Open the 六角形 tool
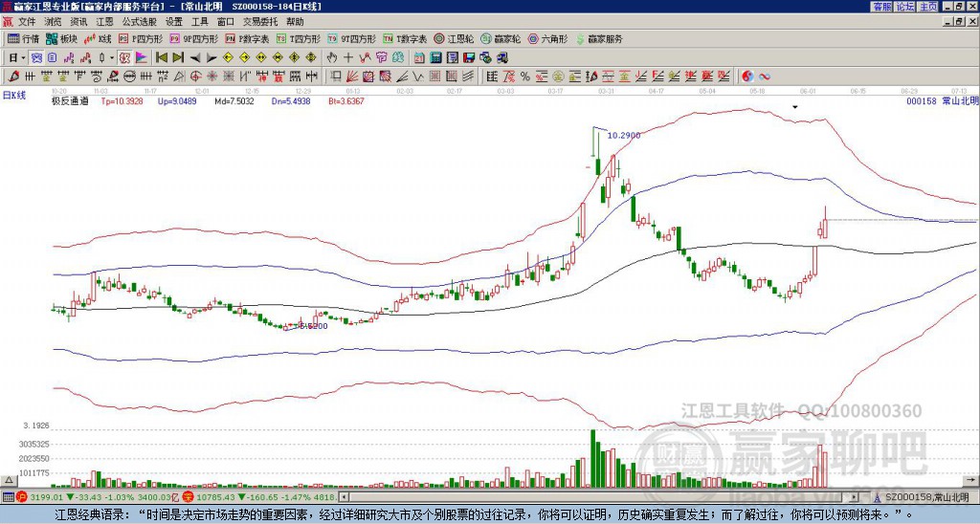The height and width of the screenshot is (524, 980). [548, 38]
